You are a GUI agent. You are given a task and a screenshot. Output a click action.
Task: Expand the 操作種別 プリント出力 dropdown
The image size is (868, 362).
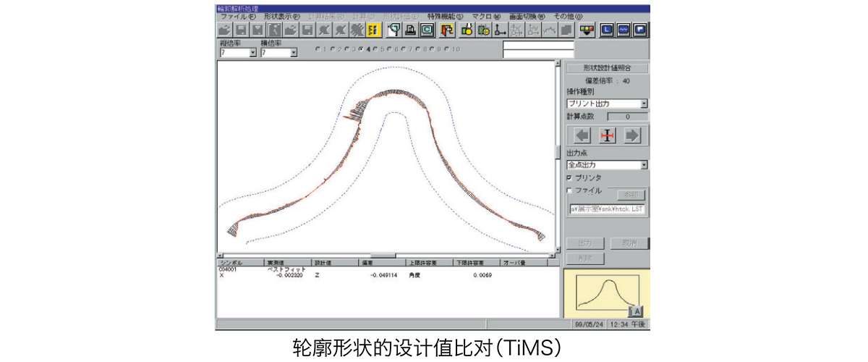[643, 104]
